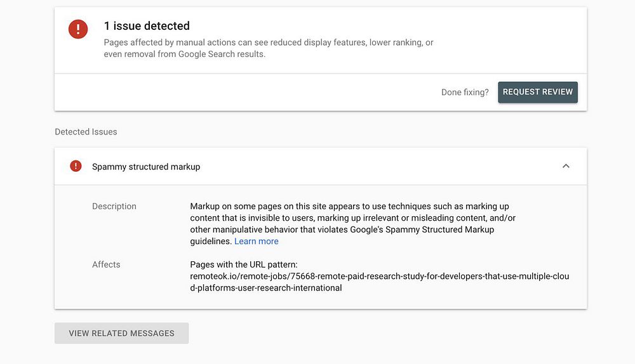Click the 'Spammy structured markup' title
Image resolution: width=635 pixels, height=364 pixels.
pyautogui.click(x=146, y=167)
